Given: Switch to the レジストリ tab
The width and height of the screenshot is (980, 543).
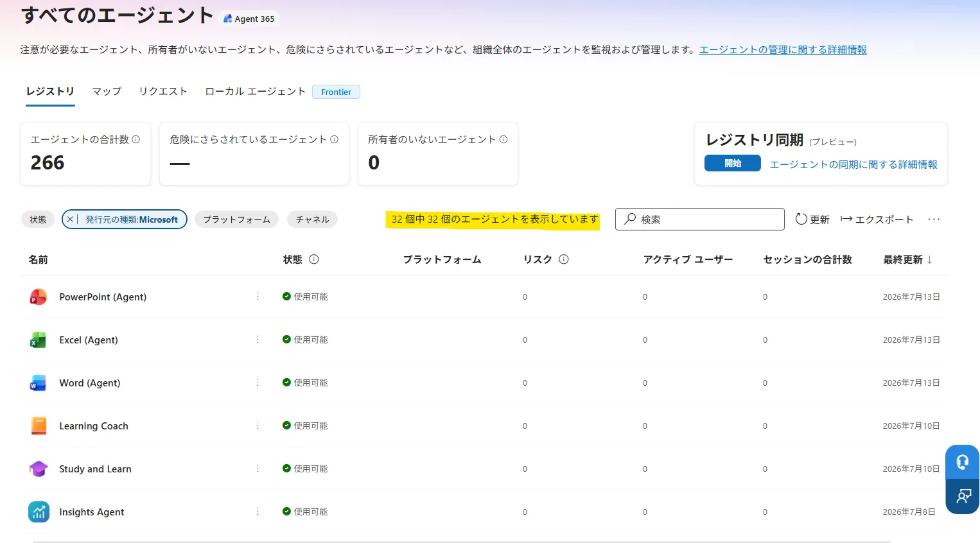Looking at the screenshot, I should click(x=50, y=92).
